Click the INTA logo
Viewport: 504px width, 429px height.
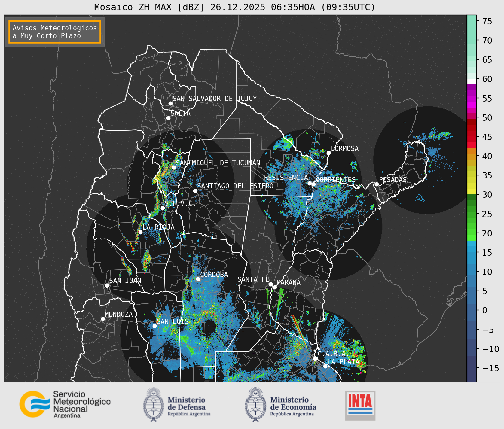click(360, 405)
